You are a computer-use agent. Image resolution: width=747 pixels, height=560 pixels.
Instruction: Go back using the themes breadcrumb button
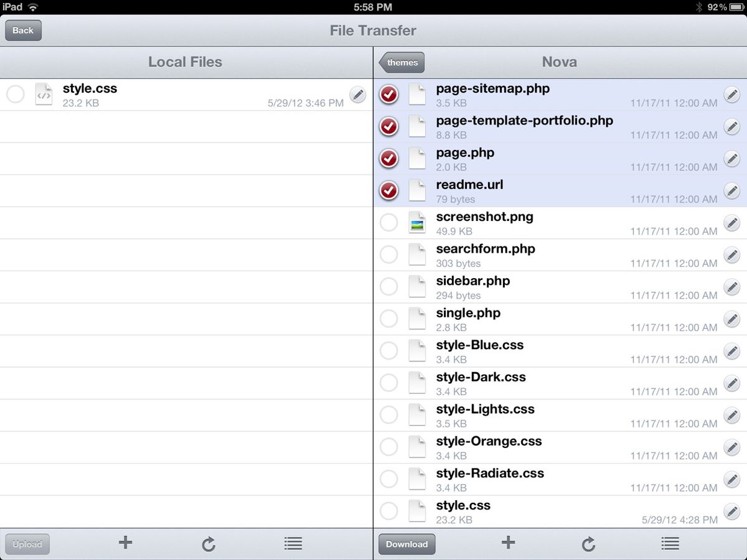402,62
